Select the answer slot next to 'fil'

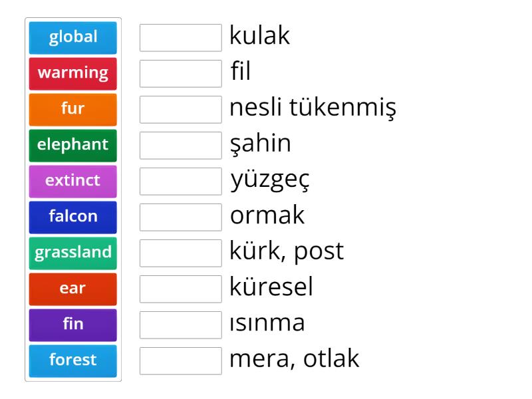pos(181,74)
